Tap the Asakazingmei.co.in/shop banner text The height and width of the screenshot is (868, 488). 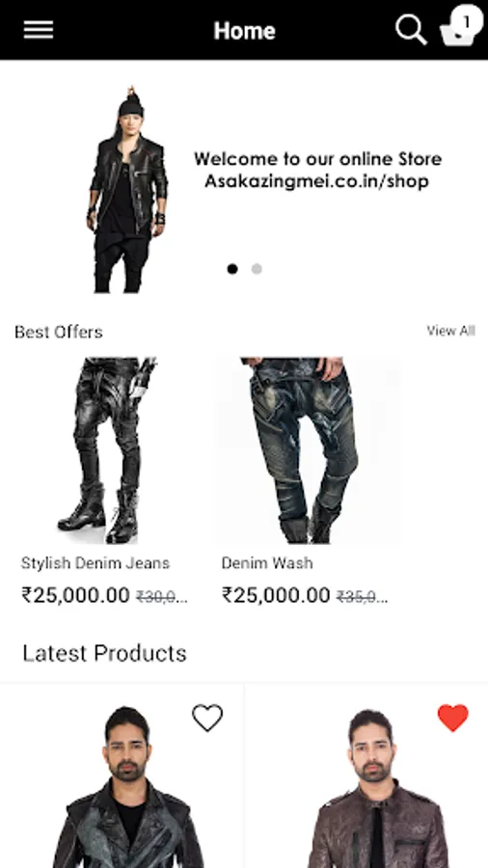click(317, 181)
